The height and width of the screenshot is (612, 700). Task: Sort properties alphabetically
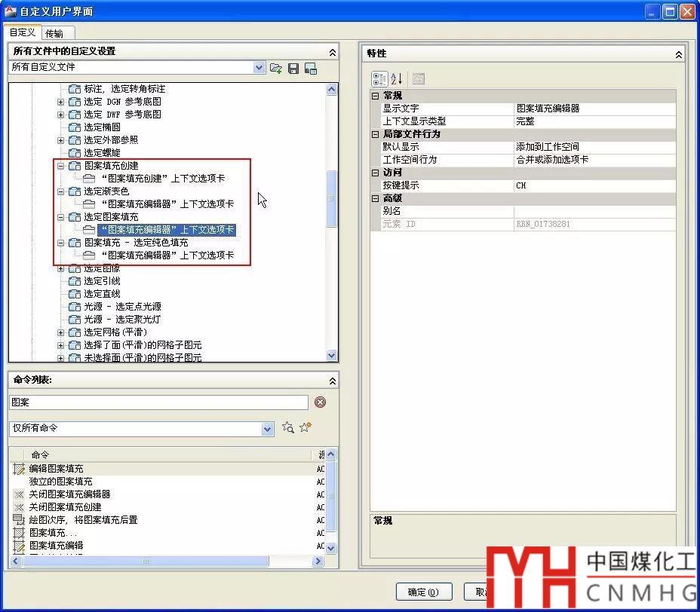pyautogui.click(x=397, y=79)
